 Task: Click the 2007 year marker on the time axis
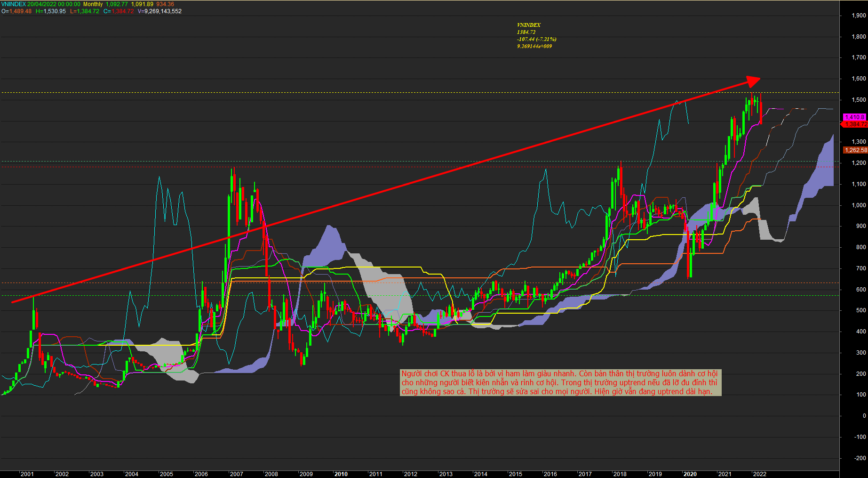(x=237, y=474)
